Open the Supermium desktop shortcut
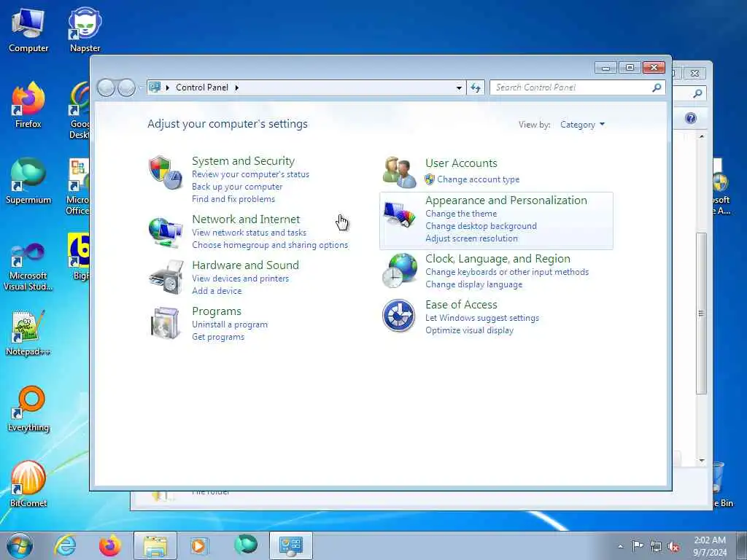The image size is (747, 560). [28, 182]
